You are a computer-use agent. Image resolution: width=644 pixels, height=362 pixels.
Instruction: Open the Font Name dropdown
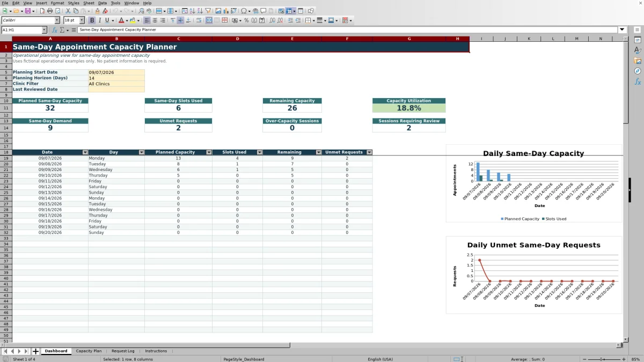(x=57, y=20)
